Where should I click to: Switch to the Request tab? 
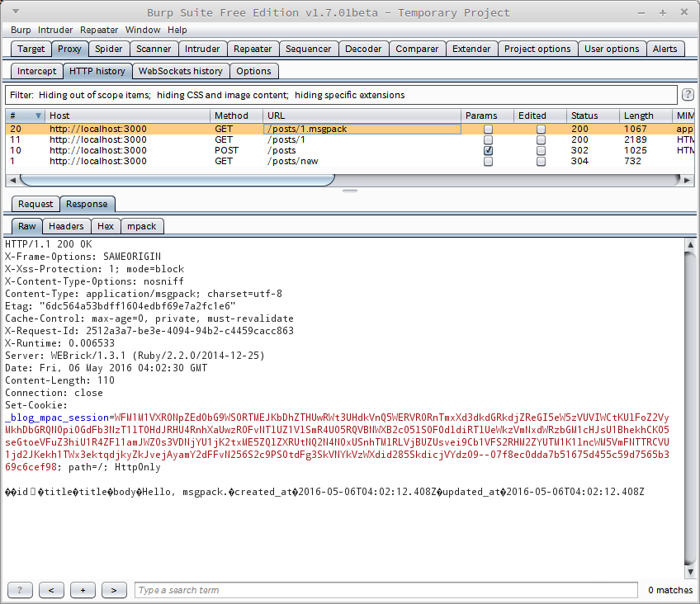[x=35, y=204]
